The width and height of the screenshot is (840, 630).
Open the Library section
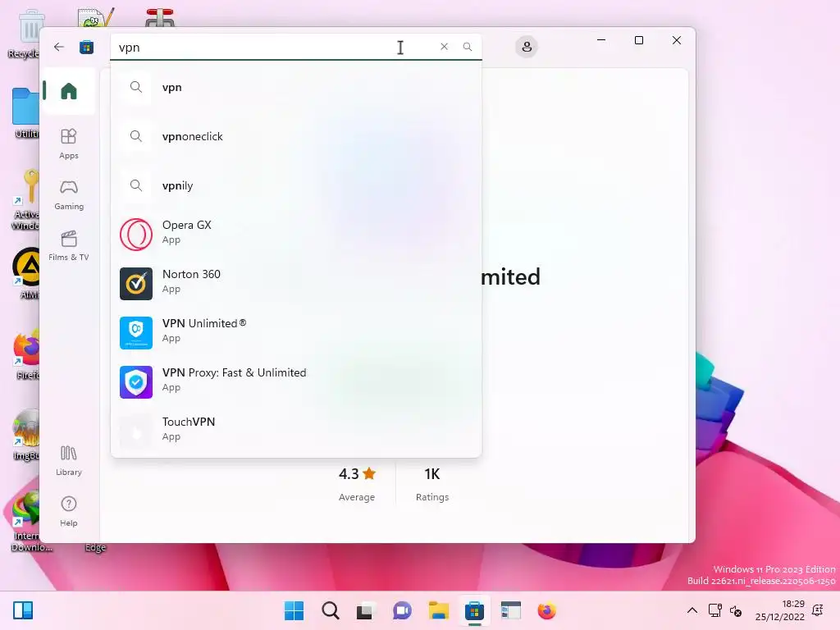(69, 460)
